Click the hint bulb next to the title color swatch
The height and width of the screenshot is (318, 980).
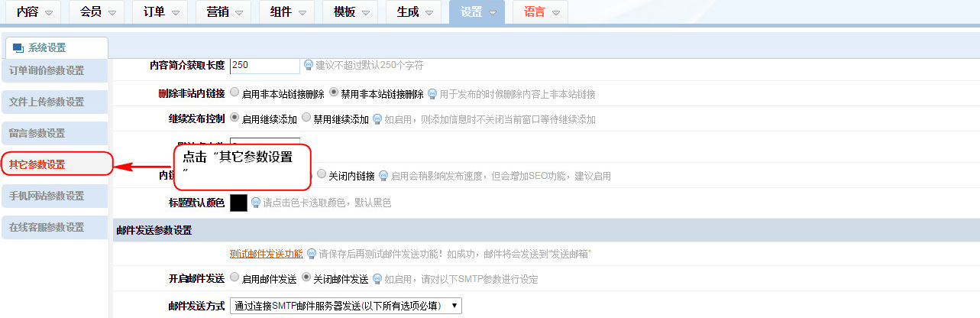point(256,203)
